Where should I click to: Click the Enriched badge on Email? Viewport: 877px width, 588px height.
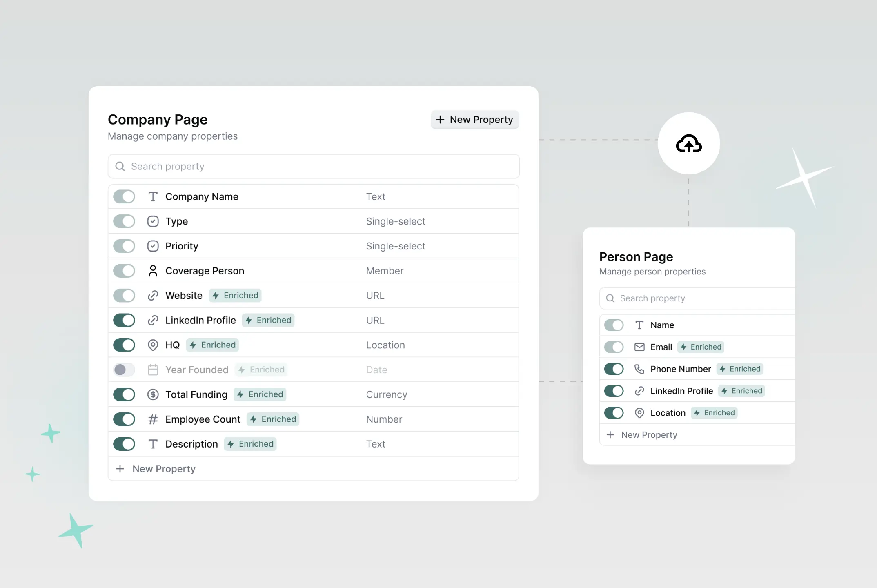coord(701,347)
